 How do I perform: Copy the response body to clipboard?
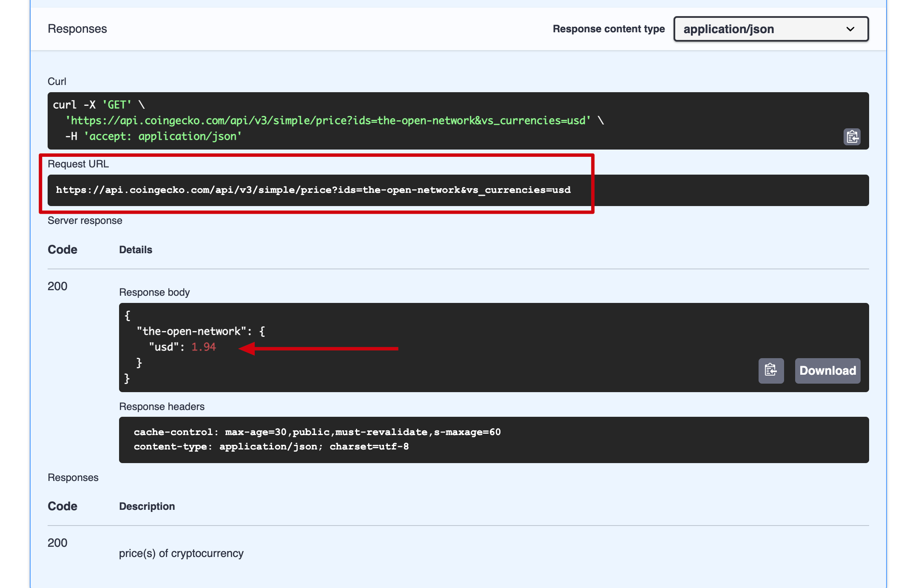[x=771, y=370]
